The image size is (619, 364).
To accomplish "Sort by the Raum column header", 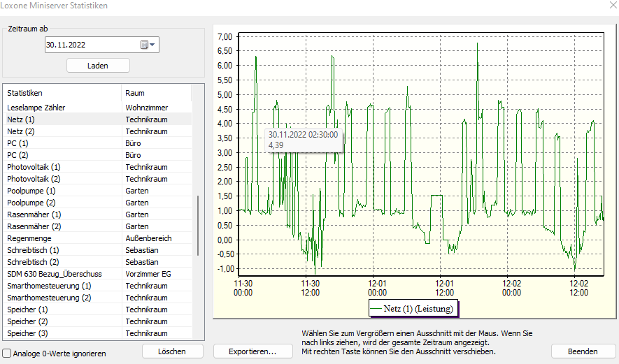I will (x=155, y=93).
